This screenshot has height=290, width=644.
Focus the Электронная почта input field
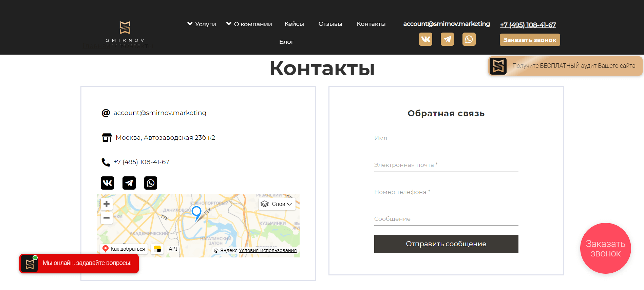click(x=446, y=165)
